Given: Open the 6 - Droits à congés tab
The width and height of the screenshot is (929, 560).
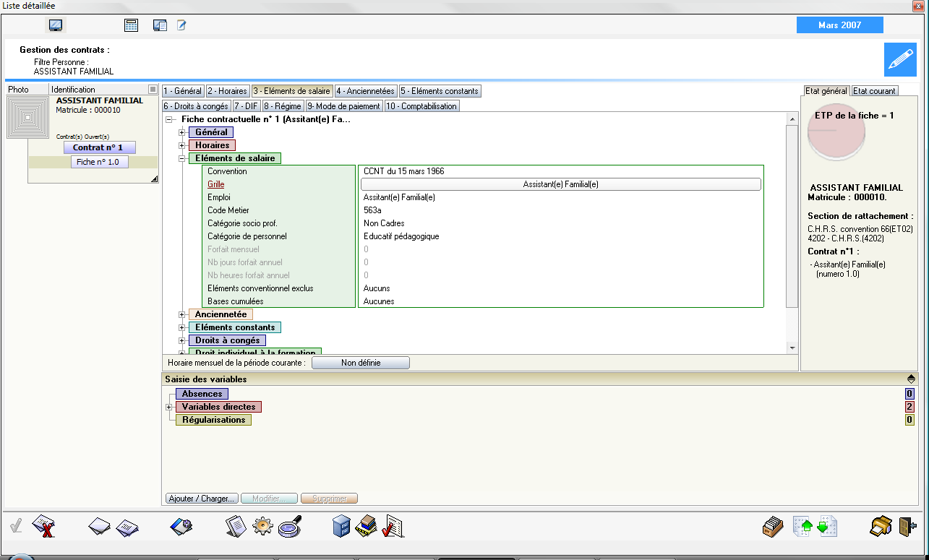Looking at the screenshot, I should click(196, 106).
